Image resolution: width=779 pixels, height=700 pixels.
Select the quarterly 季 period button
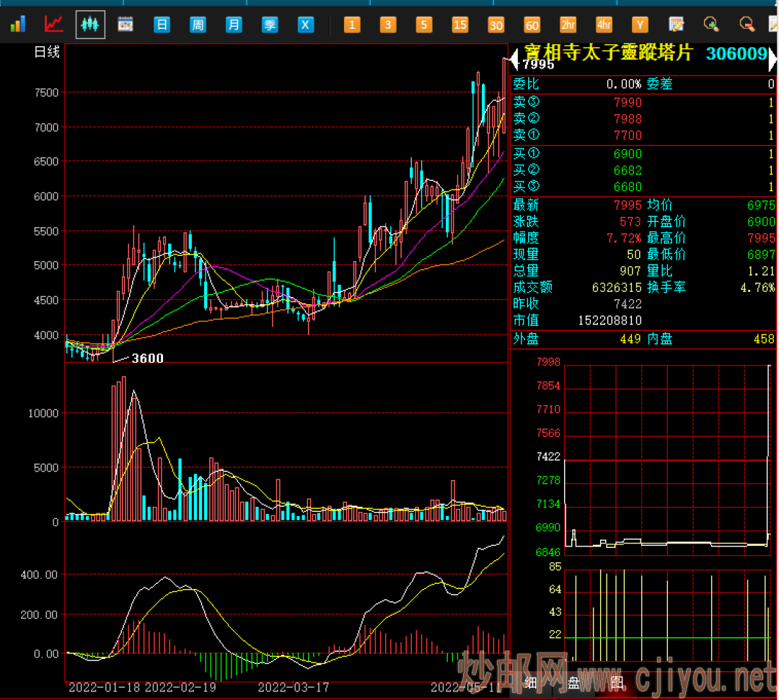270,25
